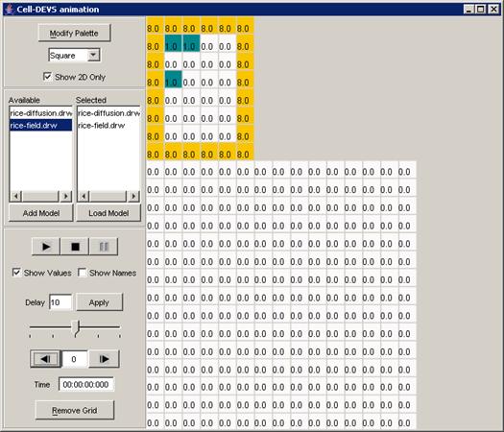Click the Add Model button
This screenshot has height=432, width=504.
pyautogui.click(x=41, y=213)
